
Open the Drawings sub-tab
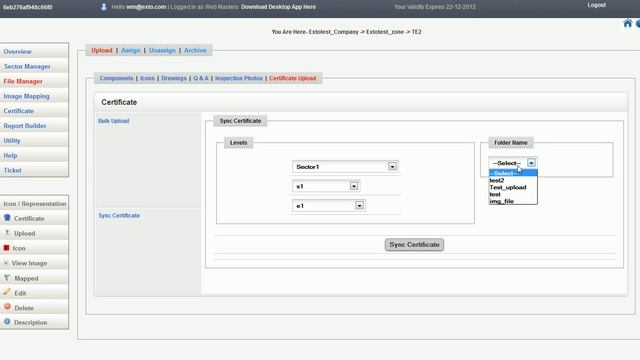[x=174, y=78]
